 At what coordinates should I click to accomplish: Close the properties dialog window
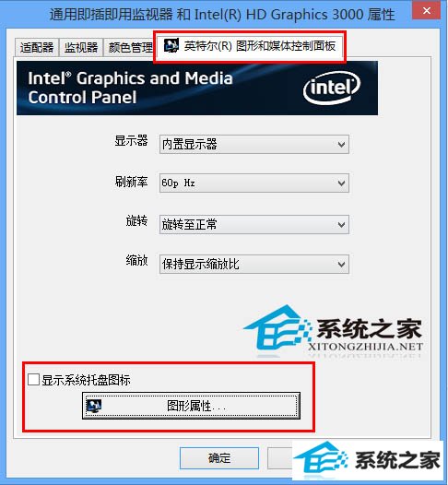pyautogui.click(x=427, y=11)
